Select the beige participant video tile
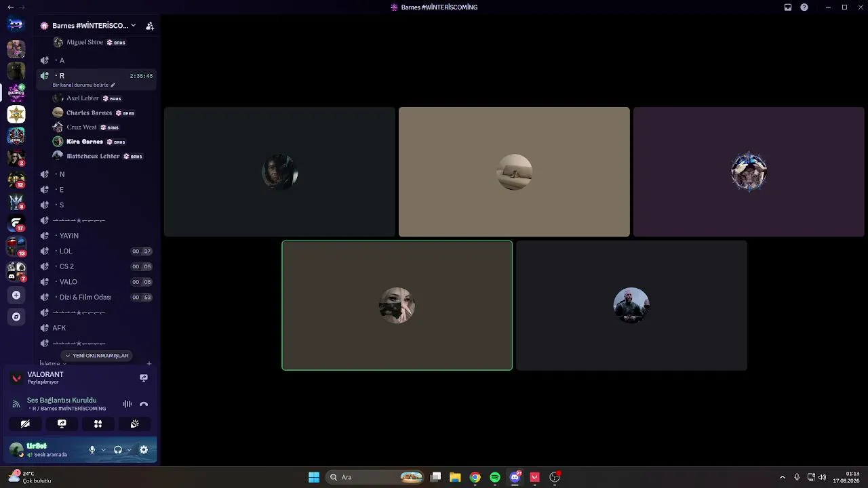The image size is (868, 488). point(514,172)
